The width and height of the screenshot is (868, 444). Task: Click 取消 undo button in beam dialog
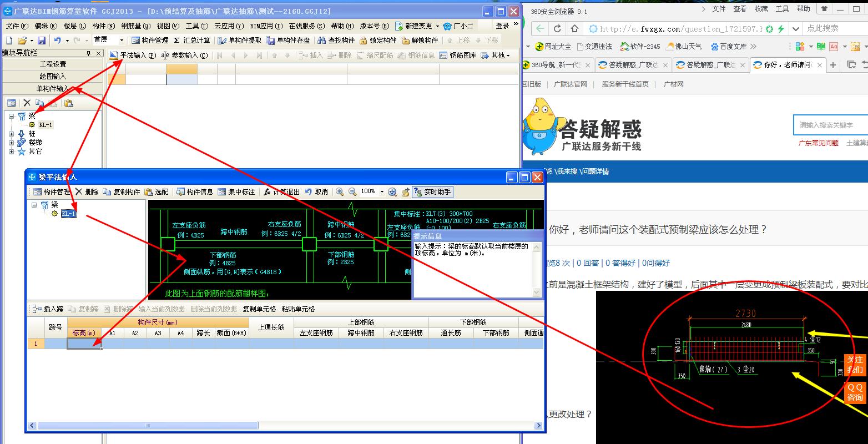click(316, 191)
